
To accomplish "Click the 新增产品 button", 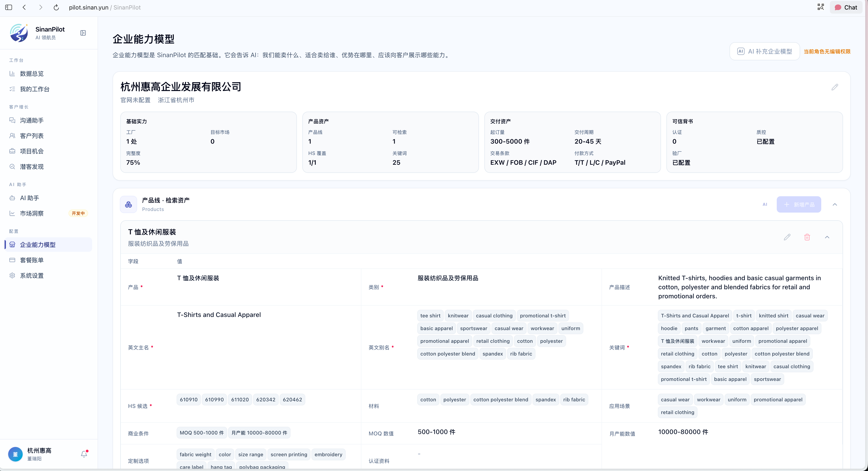I will (x=799, y=204).
